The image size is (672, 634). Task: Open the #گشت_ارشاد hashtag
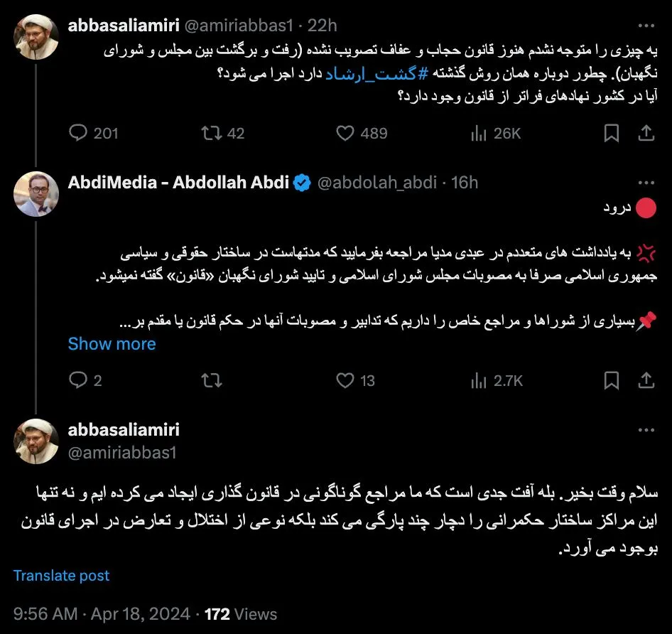coord(376,74)
